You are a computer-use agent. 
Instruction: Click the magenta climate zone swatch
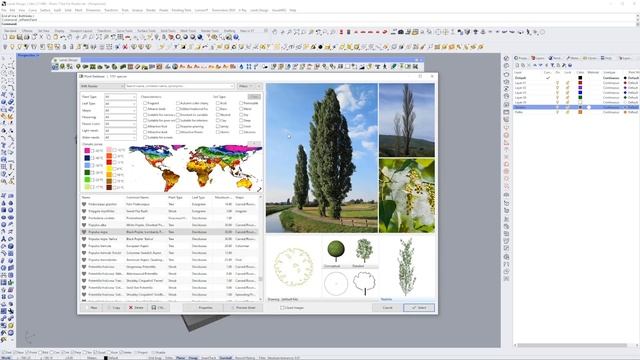tap(87, 151)
